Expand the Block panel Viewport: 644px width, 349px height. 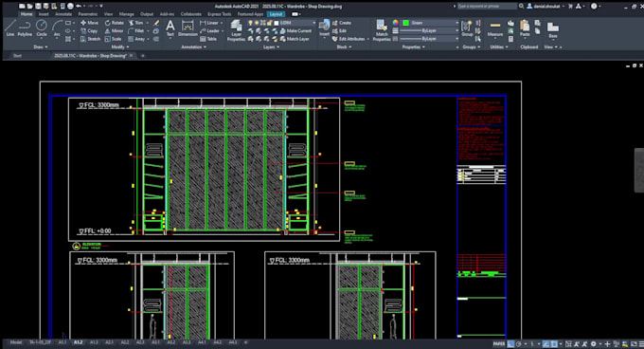pyautogui.click(x=344, y=46)
